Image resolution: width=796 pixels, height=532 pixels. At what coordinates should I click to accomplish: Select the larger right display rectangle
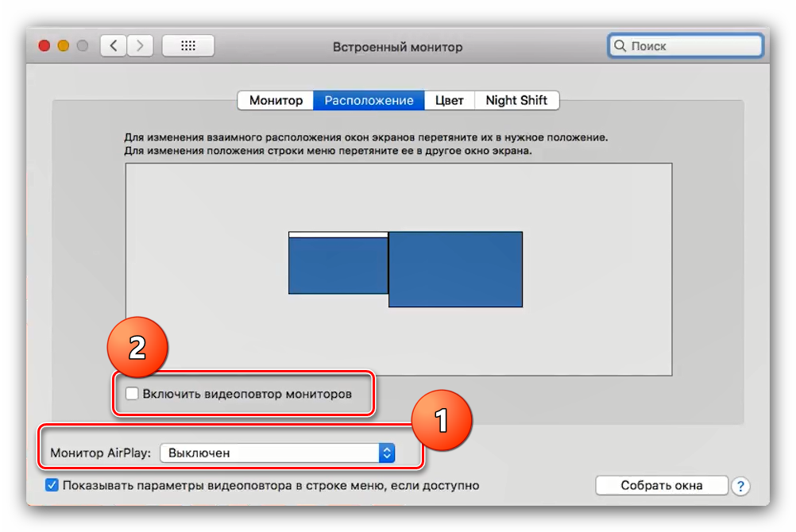click(x=455, y=269)
